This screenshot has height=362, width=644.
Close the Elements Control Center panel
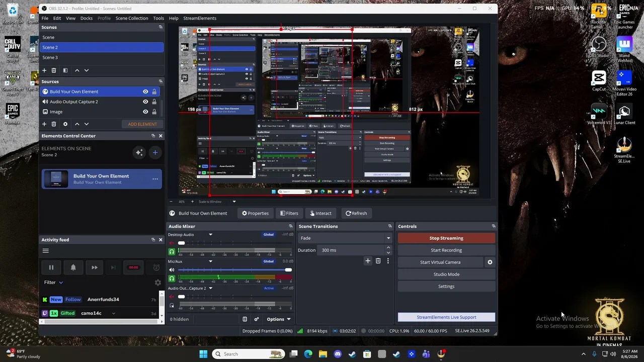point(161,136)
